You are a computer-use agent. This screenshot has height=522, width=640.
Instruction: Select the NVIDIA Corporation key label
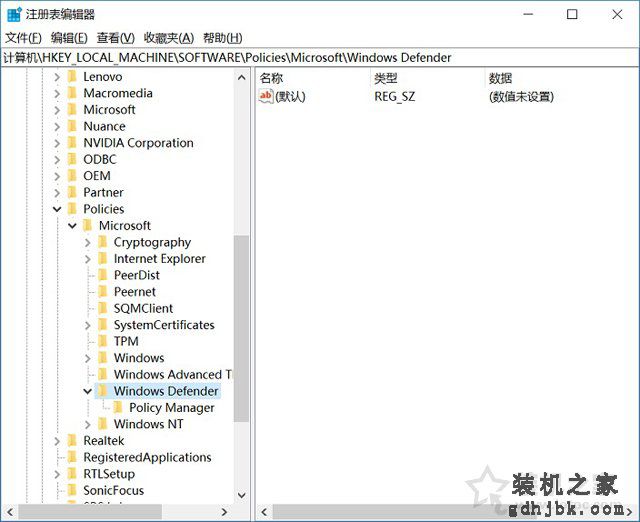[x=138, y=143]
